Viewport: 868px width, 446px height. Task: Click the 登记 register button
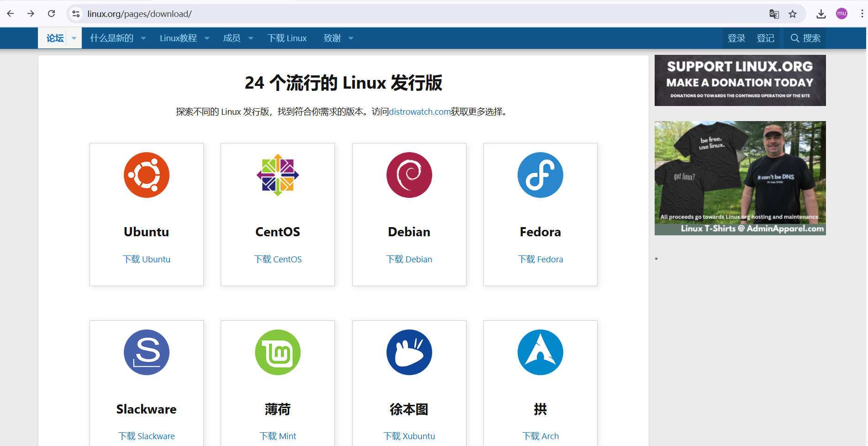[x=765, y=38]
